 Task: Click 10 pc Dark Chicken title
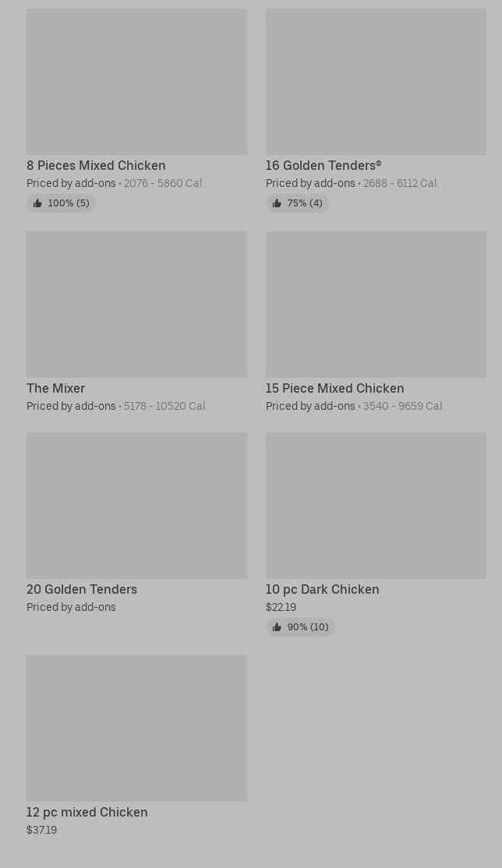tap(322, 589)
